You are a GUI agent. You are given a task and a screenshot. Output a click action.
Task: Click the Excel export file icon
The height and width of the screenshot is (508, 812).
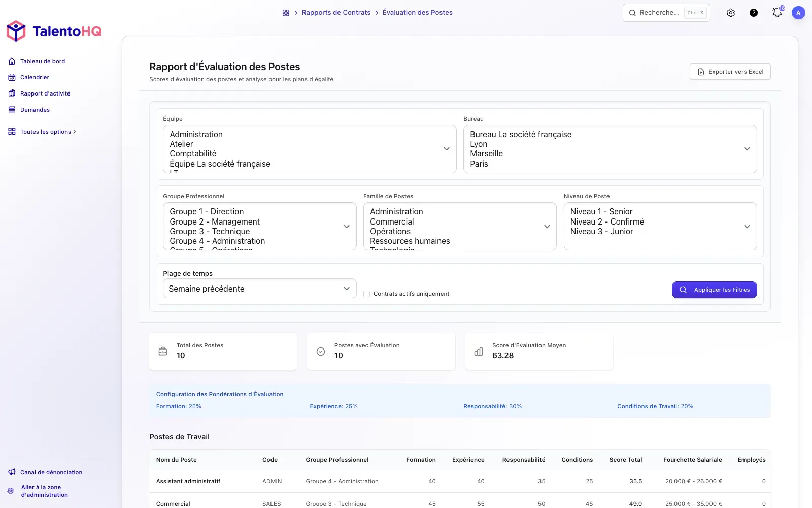click(701, 72)
